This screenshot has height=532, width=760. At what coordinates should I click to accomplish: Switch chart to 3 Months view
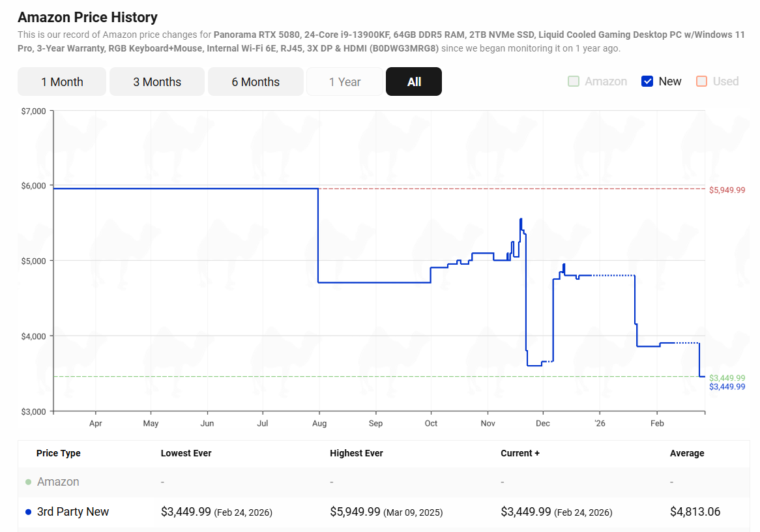[x=157, y=81]
